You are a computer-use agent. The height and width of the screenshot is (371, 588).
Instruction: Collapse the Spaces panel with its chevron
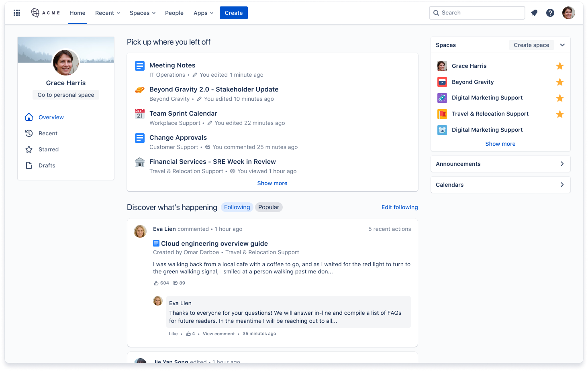[562, 45]
